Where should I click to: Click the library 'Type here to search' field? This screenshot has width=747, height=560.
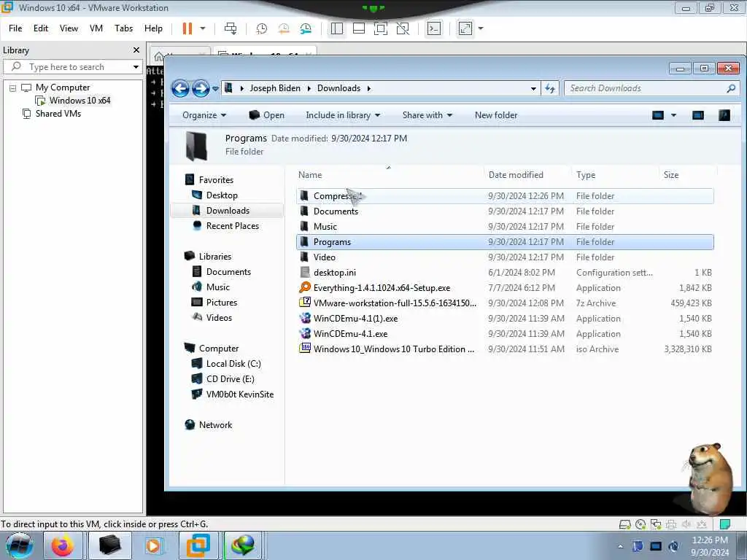coord(71,67)
